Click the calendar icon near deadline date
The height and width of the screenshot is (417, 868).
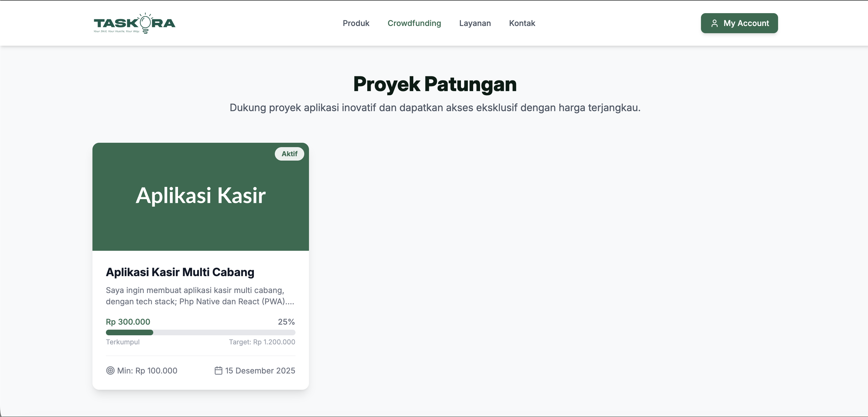218,371
